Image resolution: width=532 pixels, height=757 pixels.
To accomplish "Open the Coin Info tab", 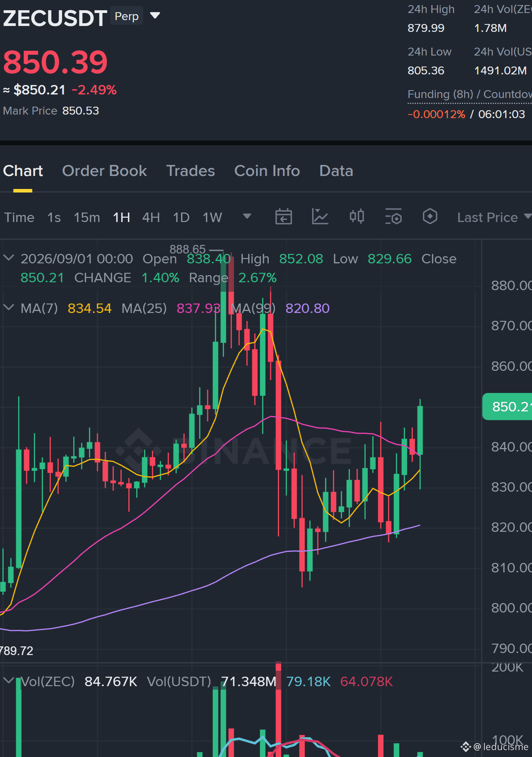I will pyautogui.click(x=267, y=171).
